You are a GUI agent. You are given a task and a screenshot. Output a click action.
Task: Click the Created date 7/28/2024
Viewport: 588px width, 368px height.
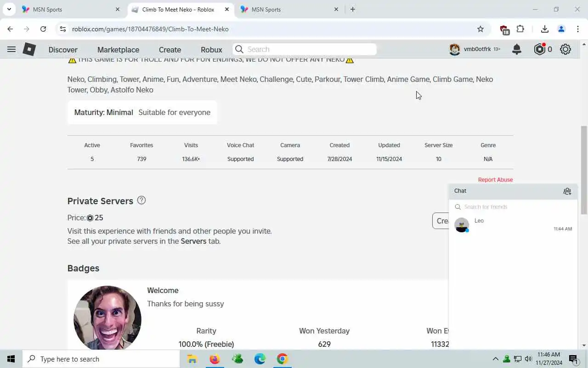339,159
